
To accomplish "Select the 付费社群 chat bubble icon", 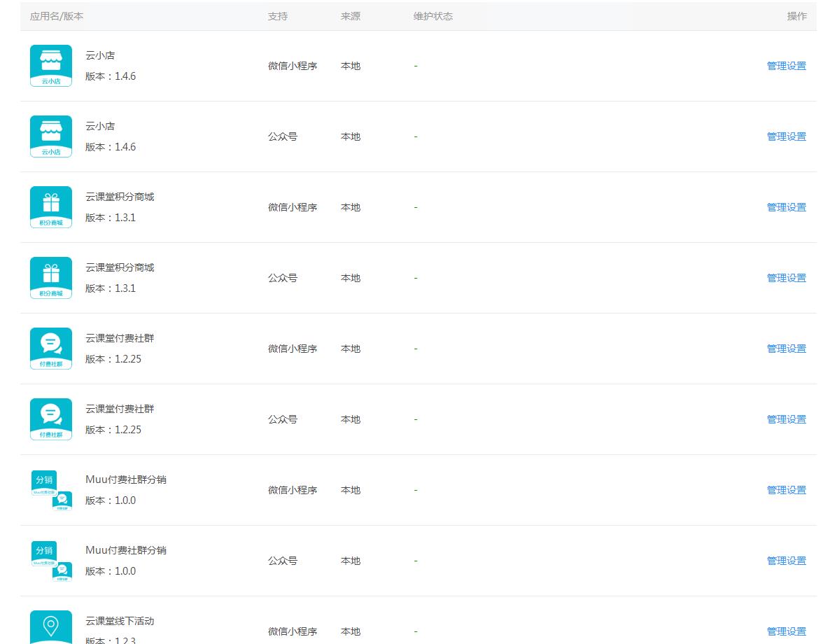I will click(x=50, y=348).
